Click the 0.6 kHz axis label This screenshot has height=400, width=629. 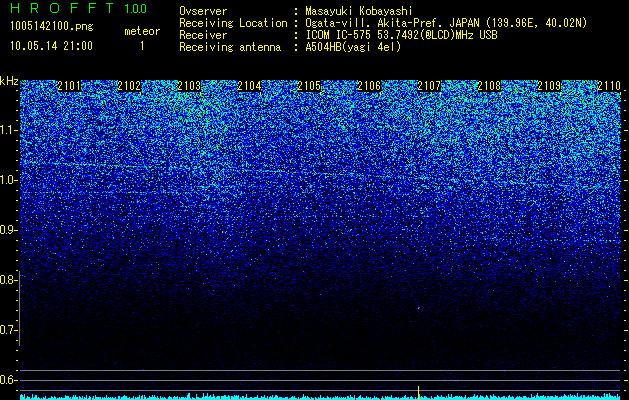[7, 380]
